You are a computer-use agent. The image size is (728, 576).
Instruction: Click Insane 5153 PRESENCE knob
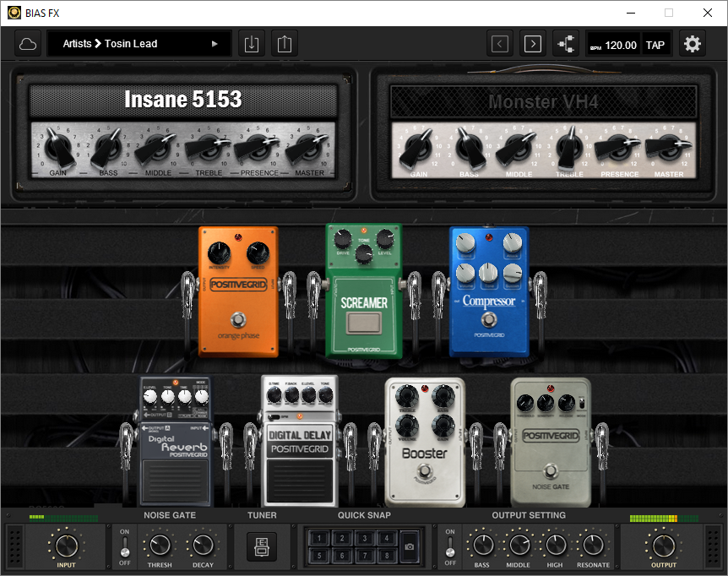(x=258, y=148)
